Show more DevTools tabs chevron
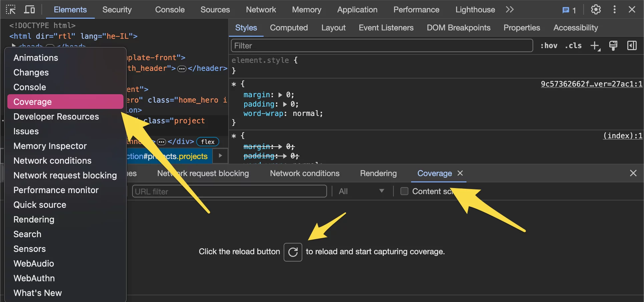644x302 pixels. tap(510, 9)
